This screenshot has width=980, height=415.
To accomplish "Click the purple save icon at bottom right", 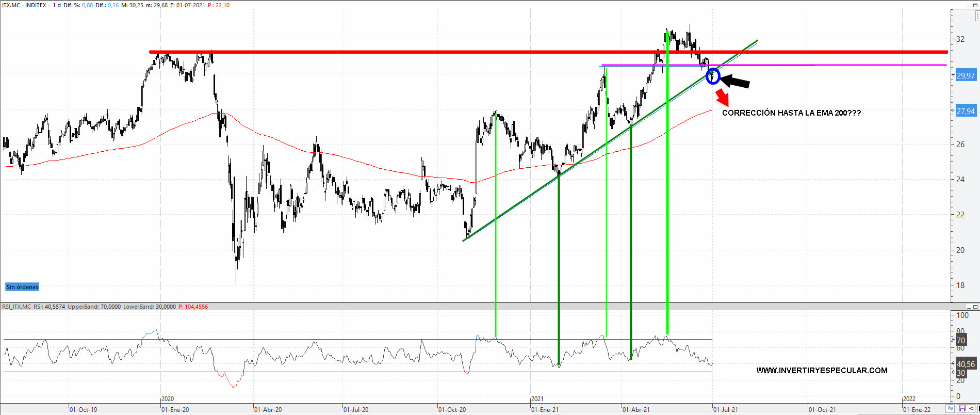I will [962, 409].
